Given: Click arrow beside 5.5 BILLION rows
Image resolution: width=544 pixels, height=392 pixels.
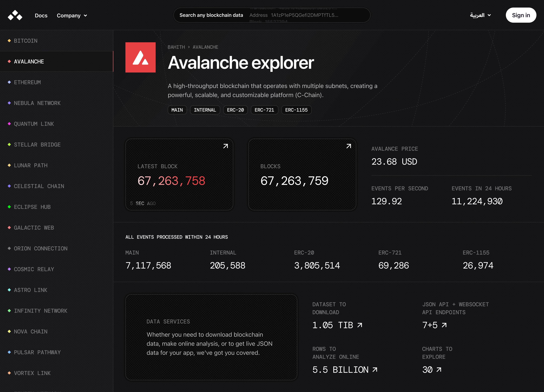Looking at the screenshot, I should point(375,370).
